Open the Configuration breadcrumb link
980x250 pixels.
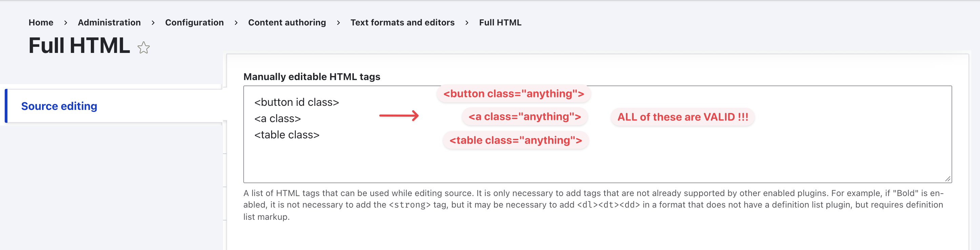point(195,22)
